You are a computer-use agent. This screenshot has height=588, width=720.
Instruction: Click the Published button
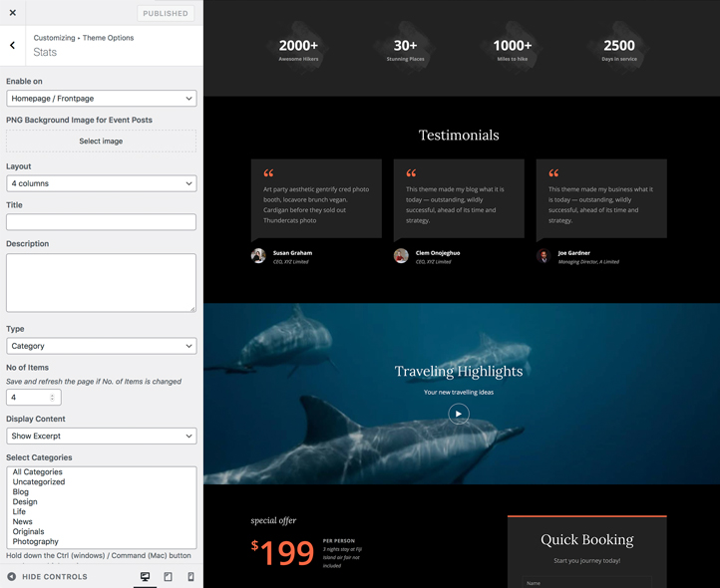[x=165, y=14]
